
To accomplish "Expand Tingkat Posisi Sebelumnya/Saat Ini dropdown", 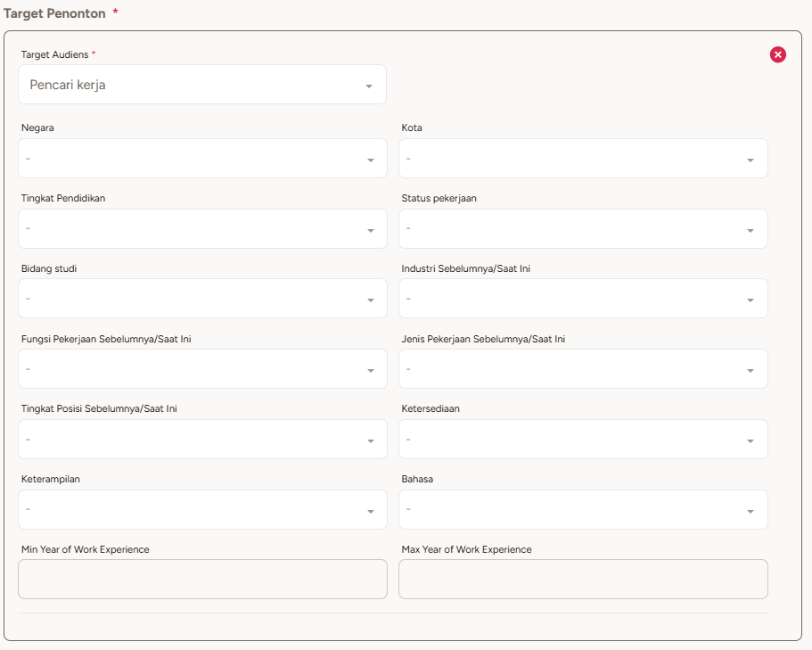I will coord(201,440).
